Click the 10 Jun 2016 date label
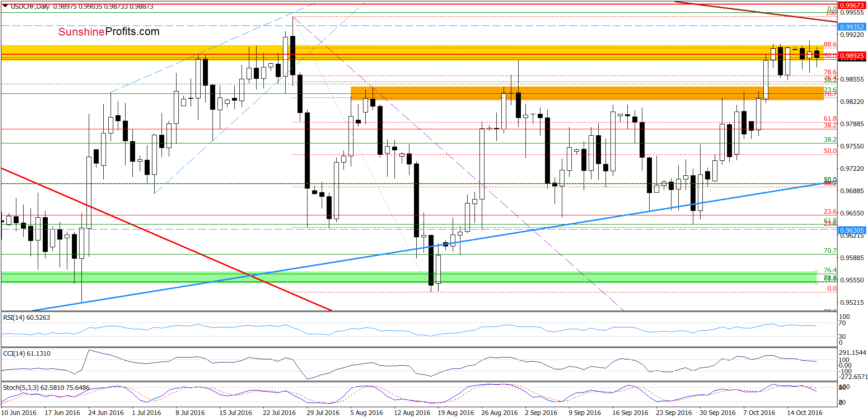Image resolution: width=868 pixels, height=419 pixels. (19, 413)
